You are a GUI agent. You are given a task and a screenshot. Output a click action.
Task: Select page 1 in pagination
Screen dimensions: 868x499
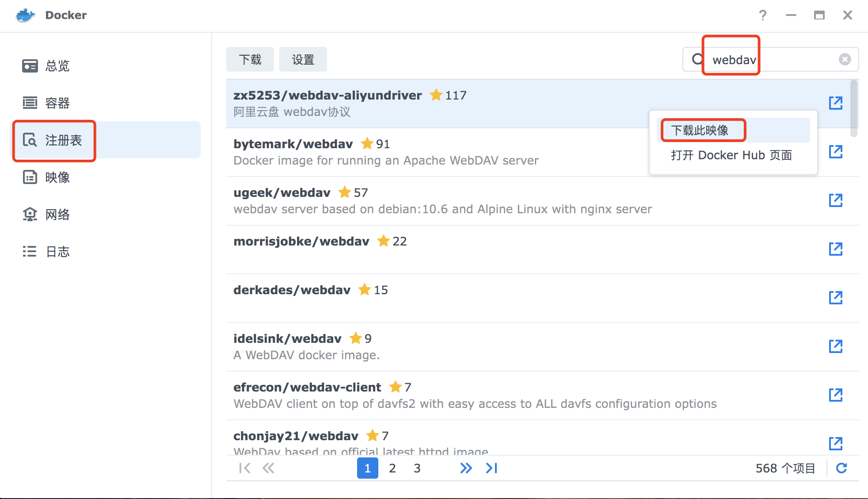pyautogui.click(x=367, y=468)
